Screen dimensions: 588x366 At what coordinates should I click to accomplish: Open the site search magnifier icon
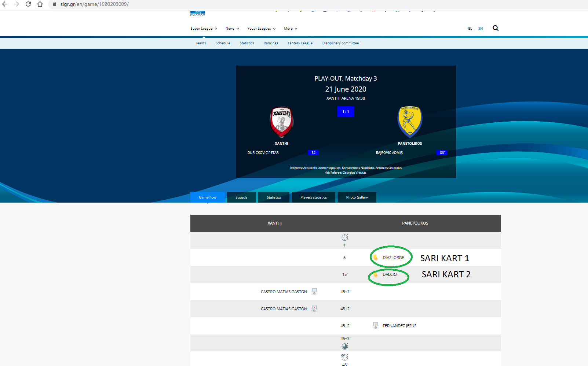[496, 28]
